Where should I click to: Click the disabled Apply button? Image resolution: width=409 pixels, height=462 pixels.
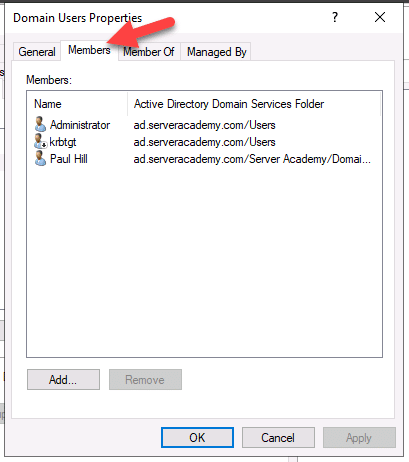(359, 437)
